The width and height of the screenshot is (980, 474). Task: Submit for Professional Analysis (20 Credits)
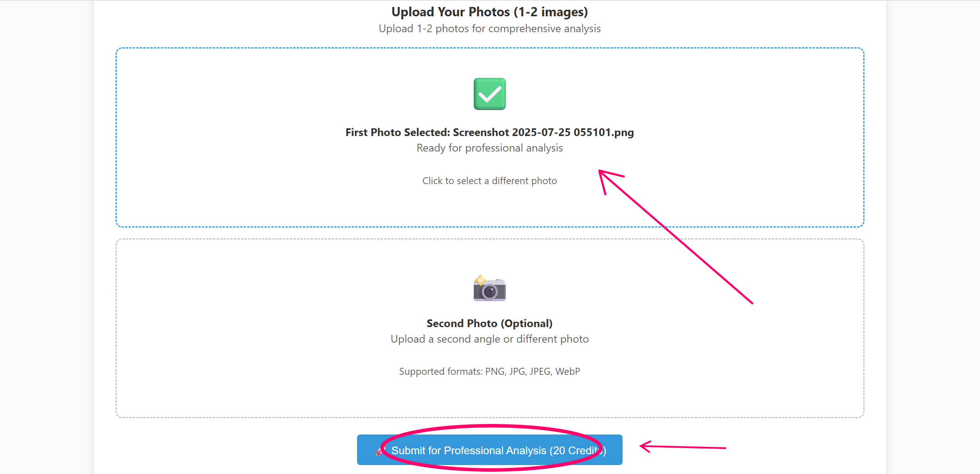point(490,450)
